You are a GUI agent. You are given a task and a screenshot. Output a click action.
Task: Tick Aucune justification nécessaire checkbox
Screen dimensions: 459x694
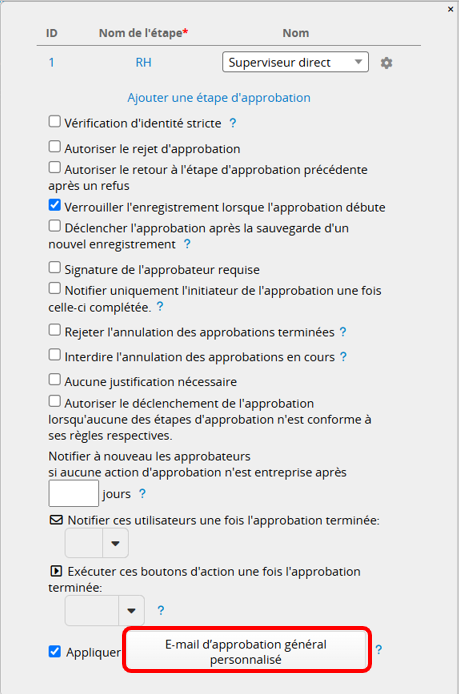54,380
